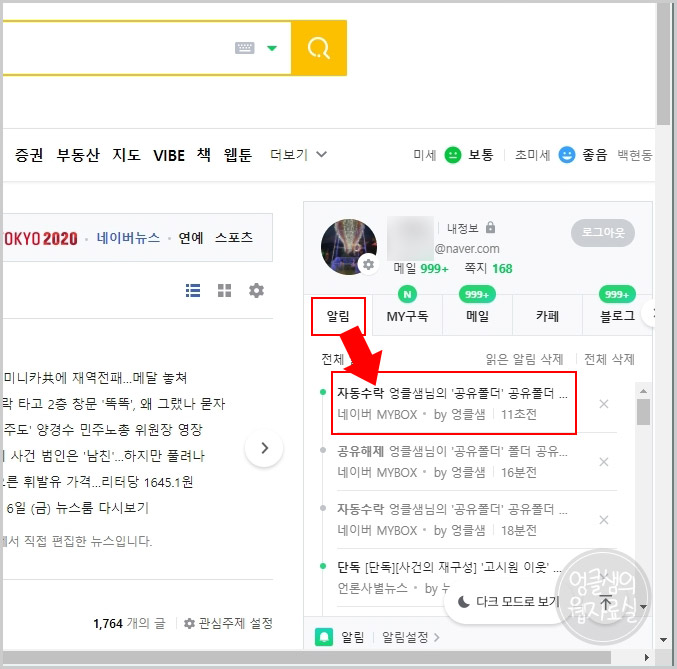Open headline about 휘발유 가격 1645.1원
This screenshot has height=669, width=677.
98,482
